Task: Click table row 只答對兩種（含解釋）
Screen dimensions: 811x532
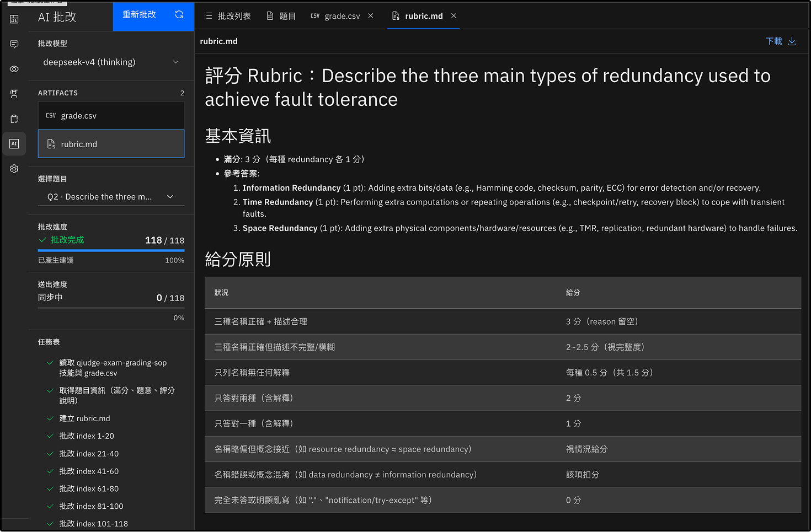Action: 503,398
